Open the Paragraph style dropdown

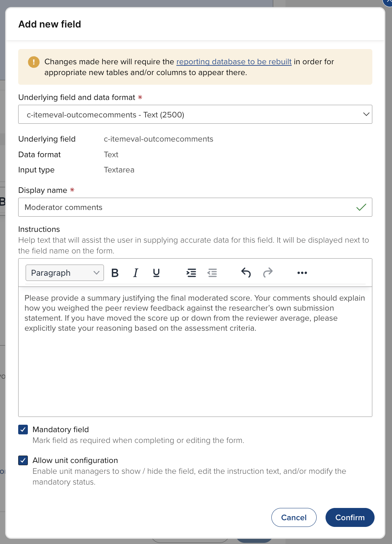click(65, 273)
